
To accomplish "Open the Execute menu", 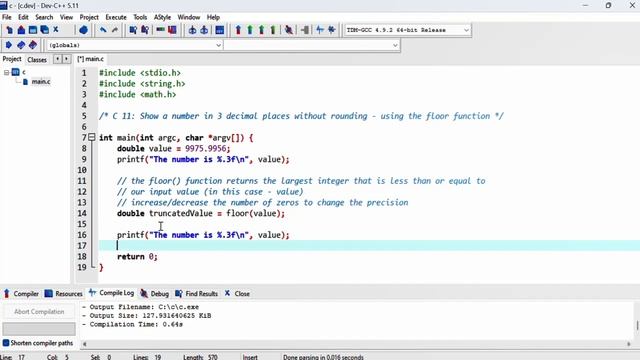I will [x=116, y=17].
